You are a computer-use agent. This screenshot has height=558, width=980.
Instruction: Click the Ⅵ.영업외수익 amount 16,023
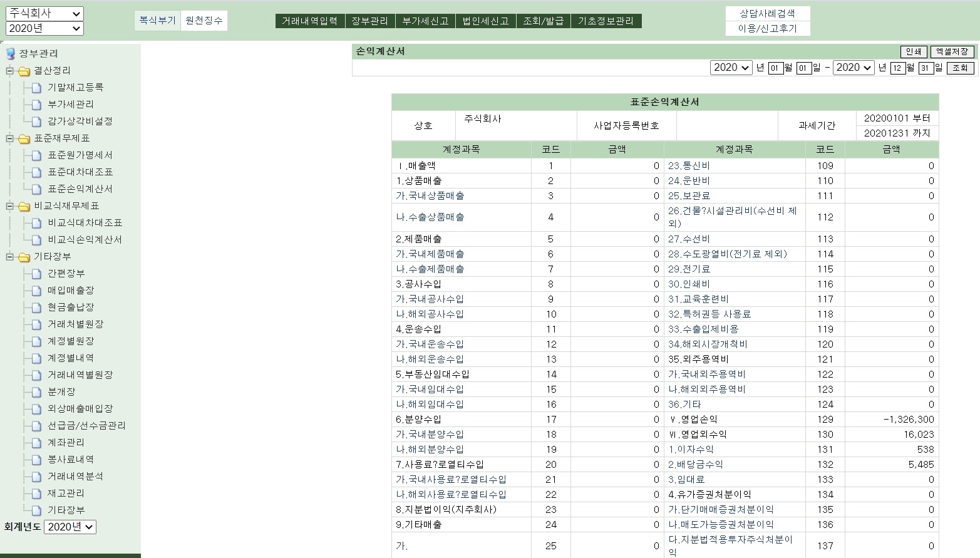click(x=919, y=435)
